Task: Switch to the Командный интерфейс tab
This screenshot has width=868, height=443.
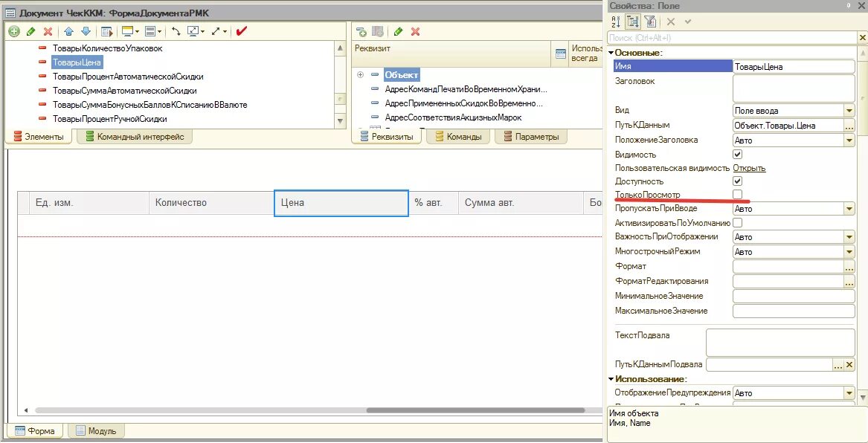Action: pos(135,137)
